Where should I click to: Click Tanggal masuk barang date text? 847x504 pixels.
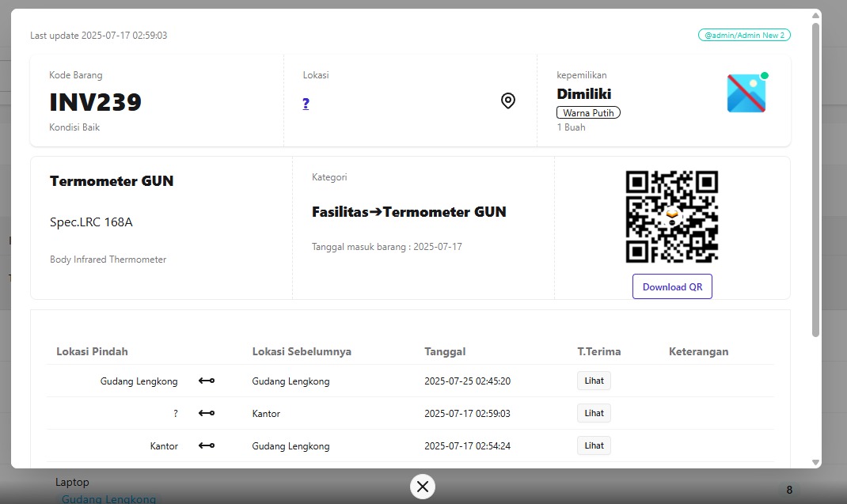387,247
